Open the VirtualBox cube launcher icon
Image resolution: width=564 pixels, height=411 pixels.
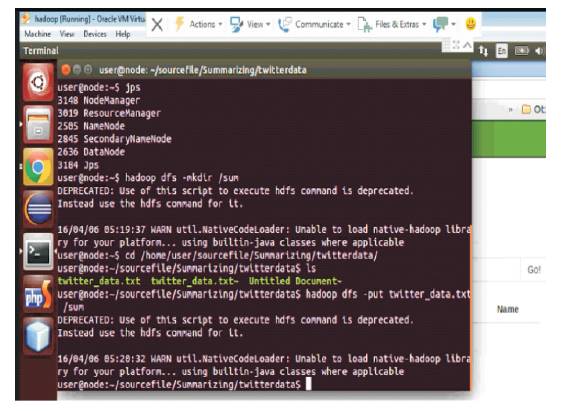coord(38,336)
